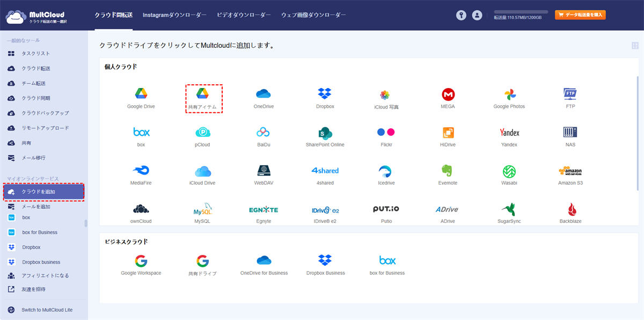
Task: Add Flickr service
Action: pos(385,132)
